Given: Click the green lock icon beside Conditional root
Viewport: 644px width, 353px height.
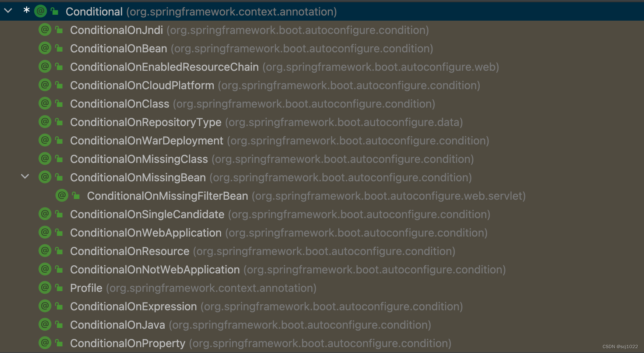Looking at the screenshot, I should pyautogui.click(x=55, y=11).
